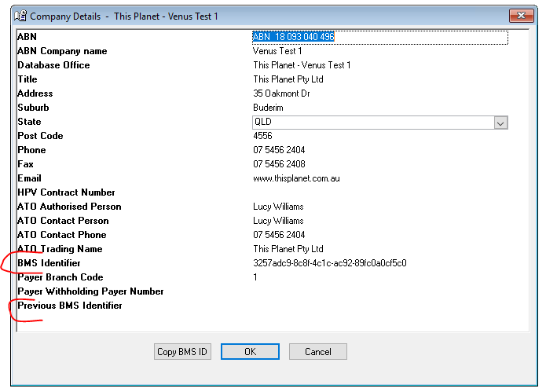Viewport: 546px width, 392px height.
Task: Click the Company Details title bar icon
Action: [x=20, y=16]
